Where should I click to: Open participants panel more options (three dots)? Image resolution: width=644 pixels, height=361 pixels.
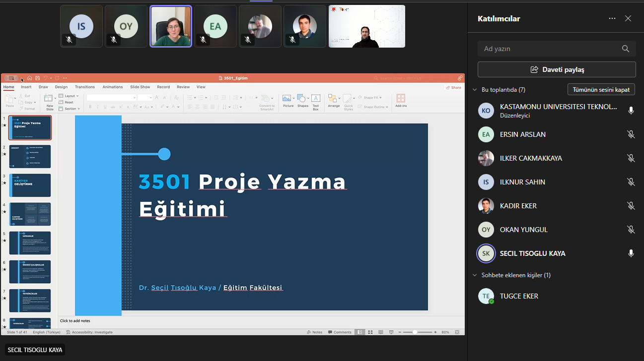point(612,19)
